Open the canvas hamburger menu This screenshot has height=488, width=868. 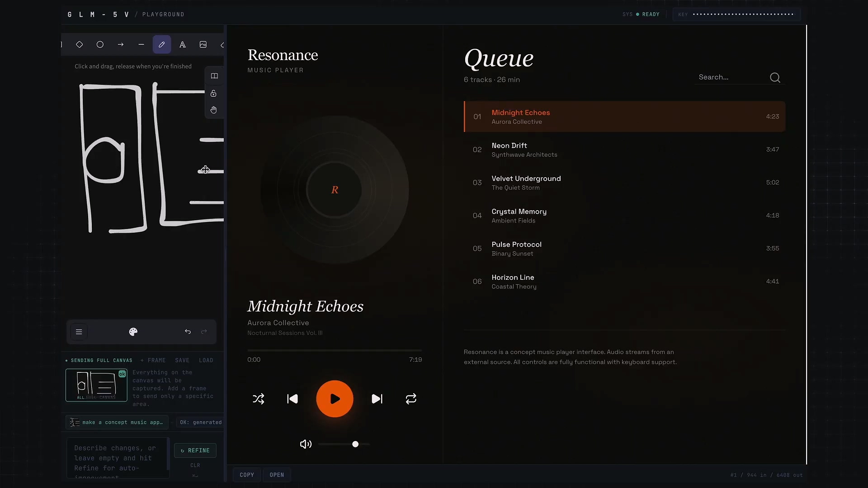pos(79,332)
